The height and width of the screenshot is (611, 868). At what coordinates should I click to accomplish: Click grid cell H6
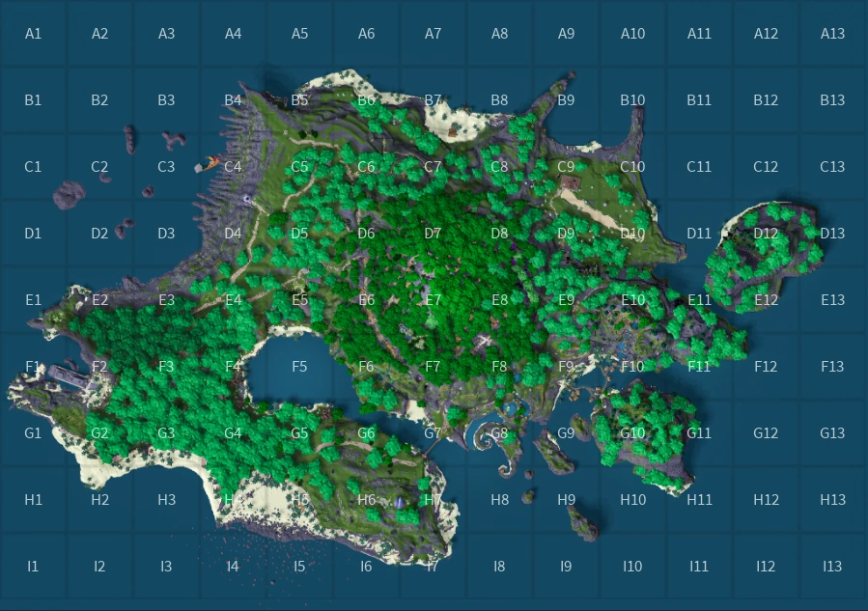tap(367, 500)
